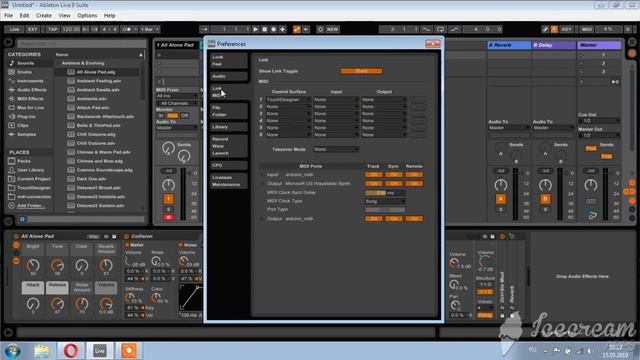Toggle Remote On for arduino_midi input
Viewport: 640px width, 360px height.
point(414,175)
